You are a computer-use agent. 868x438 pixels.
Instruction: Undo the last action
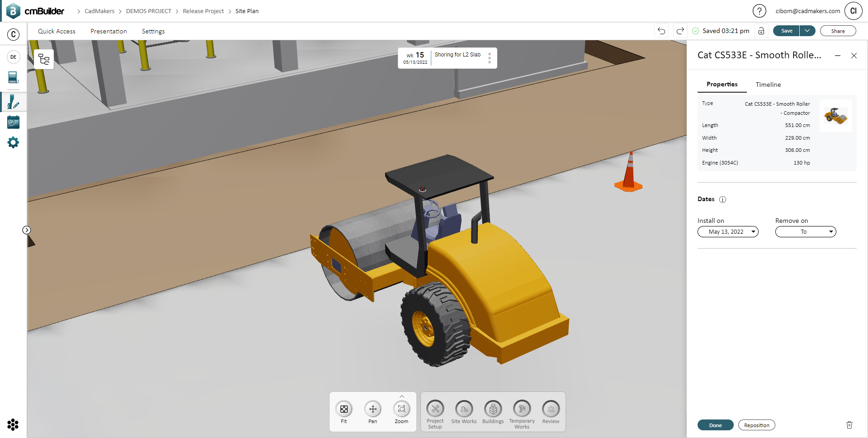tap(661, 31)
